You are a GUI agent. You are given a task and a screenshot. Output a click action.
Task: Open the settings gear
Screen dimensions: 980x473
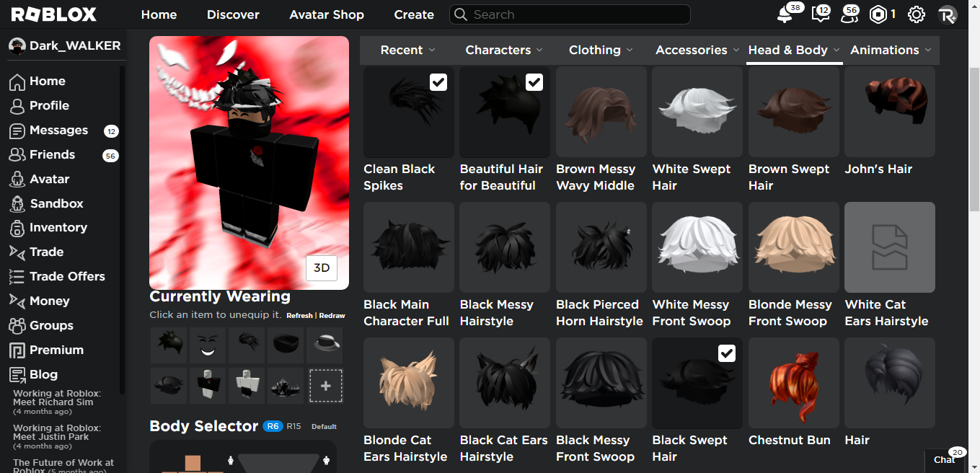(x=916, y=14)
